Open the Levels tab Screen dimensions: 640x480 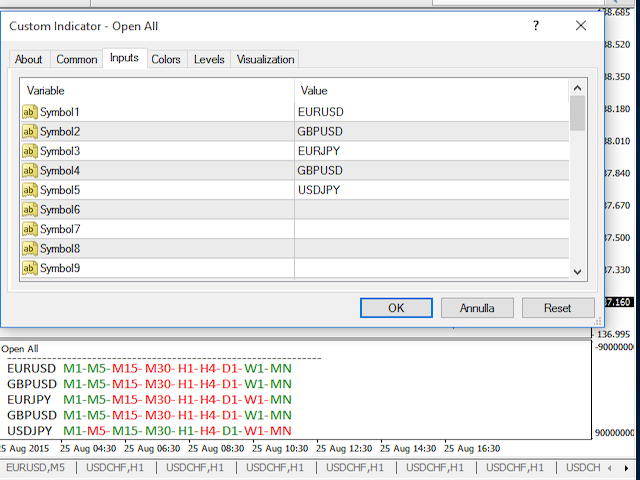click(x=209, y=60)
